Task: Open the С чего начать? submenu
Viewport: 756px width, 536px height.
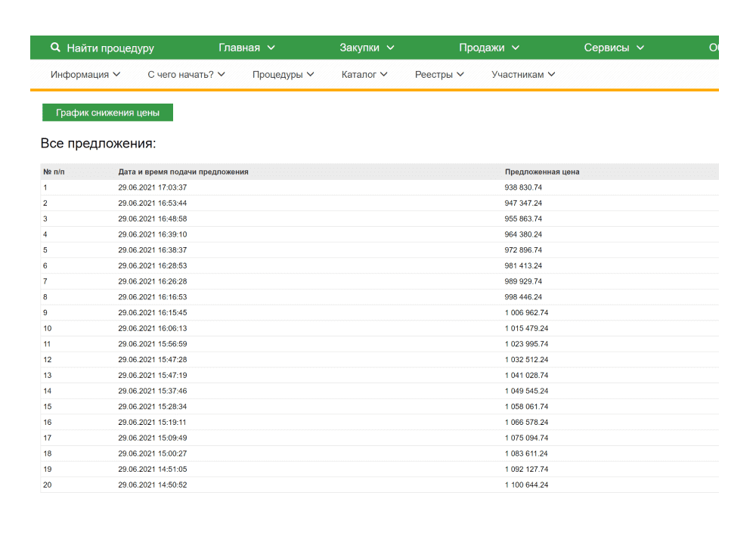Action: click(186, 75)
